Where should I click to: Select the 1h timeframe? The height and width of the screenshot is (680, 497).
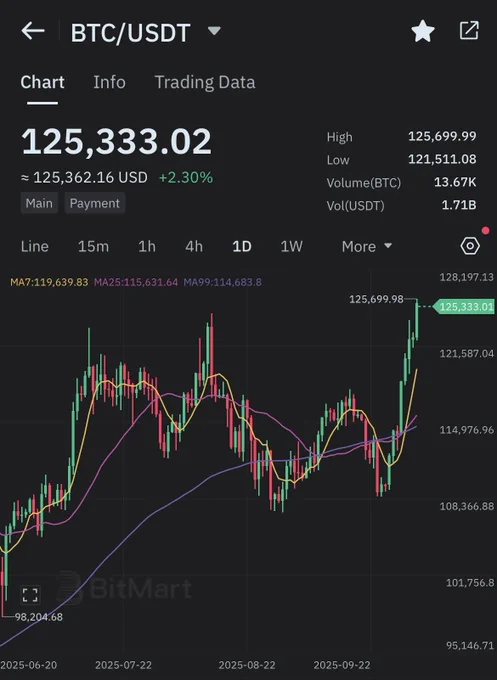tap(147, 246)
